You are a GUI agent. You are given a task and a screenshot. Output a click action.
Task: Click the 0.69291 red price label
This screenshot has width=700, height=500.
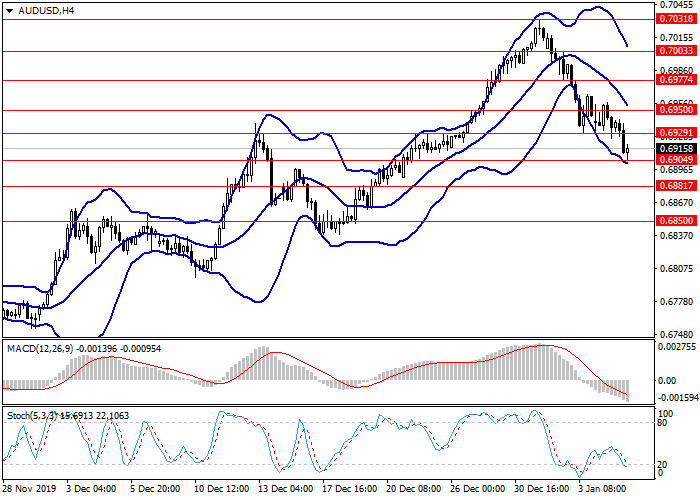click(676, 133)
